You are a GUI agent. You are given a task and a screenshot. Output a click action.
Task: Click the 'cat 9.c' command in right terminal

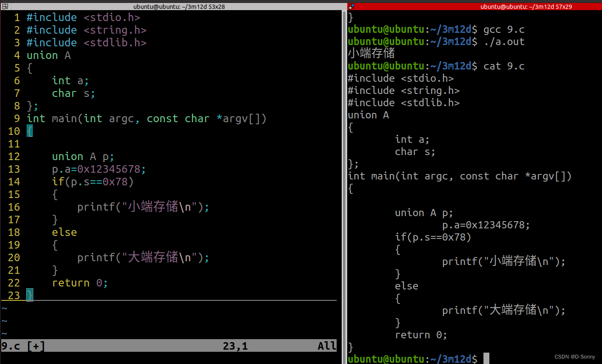(504, 66)
